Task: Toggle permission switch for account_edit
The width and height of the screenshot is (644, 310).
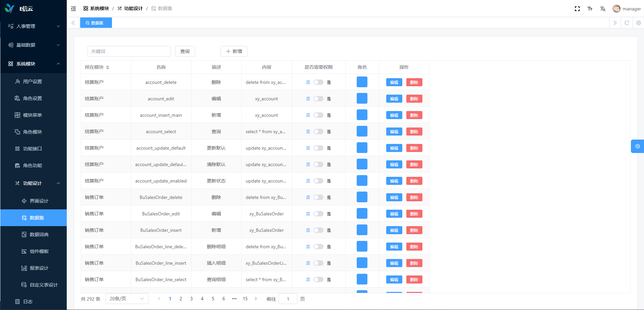Action: pos(318,99)
